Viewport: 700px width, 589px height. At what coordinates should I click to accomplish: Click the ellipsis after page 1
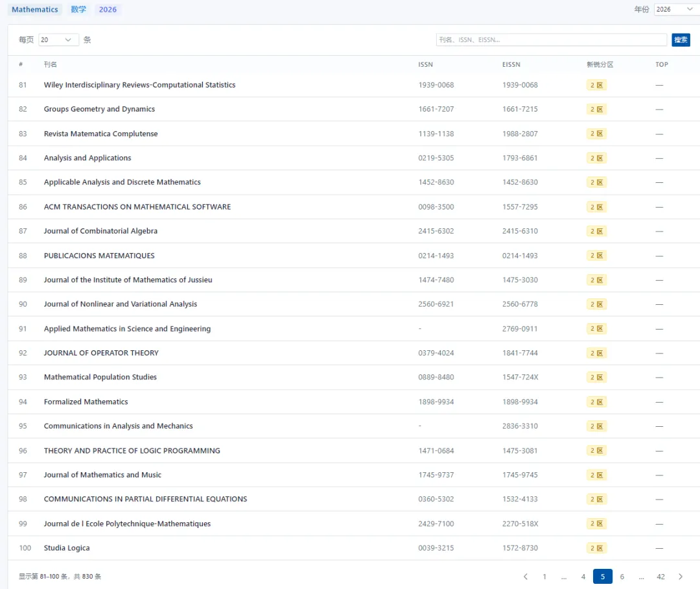tap(564, 577)
